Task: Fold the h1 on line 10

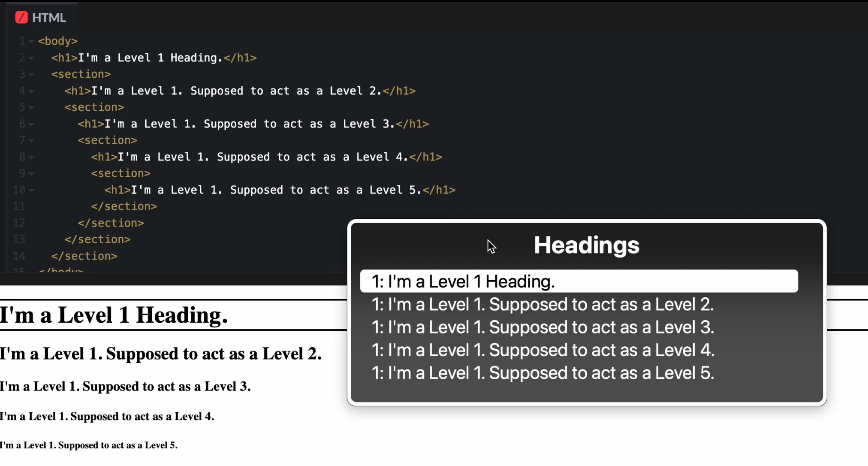Action: pyautogui.click(x=31, y=190)
